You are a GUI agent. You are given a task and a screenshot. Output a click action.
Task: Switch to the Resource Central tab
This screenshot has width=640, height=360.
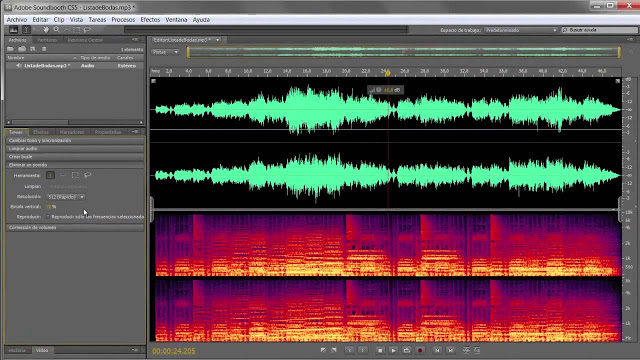(85, 40)
